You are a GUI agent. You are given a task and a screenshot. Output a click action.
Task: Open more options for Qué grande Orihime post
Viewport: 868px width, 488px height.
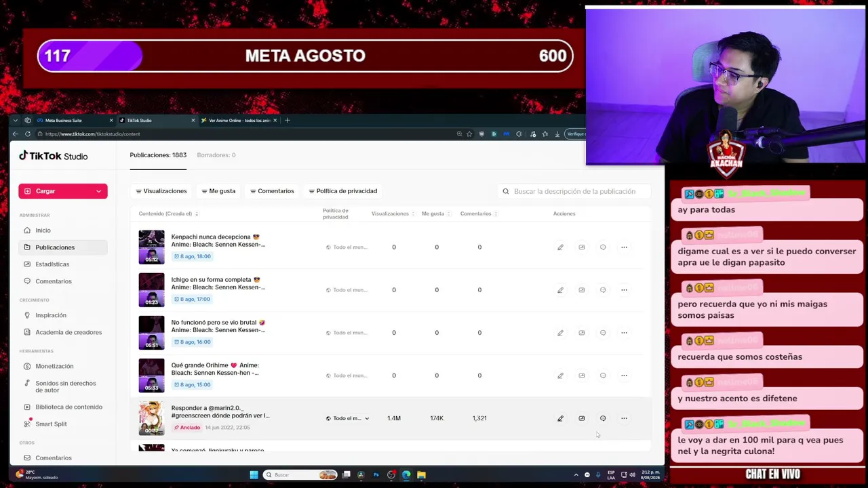coord(624,375)
